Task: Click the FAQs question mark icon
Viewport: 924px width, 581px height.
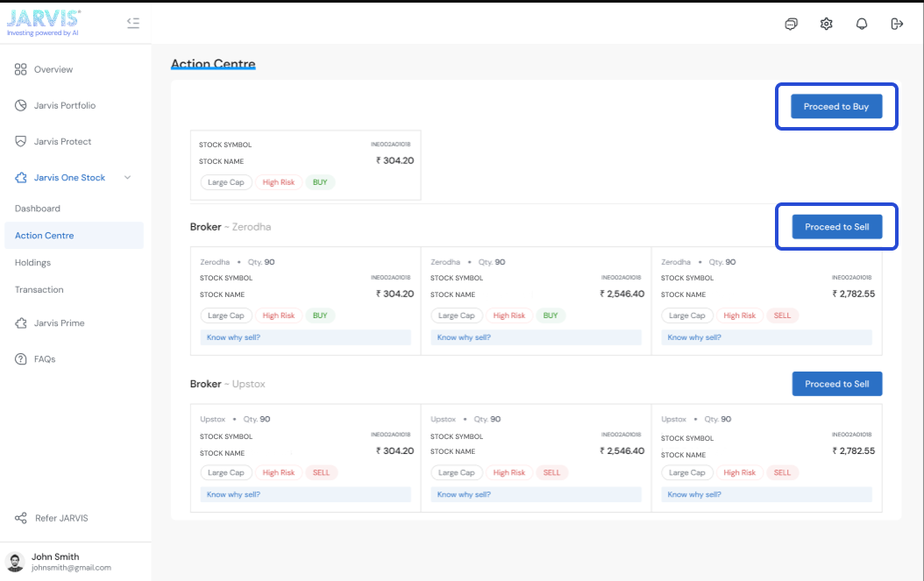Action: point(21,359)
